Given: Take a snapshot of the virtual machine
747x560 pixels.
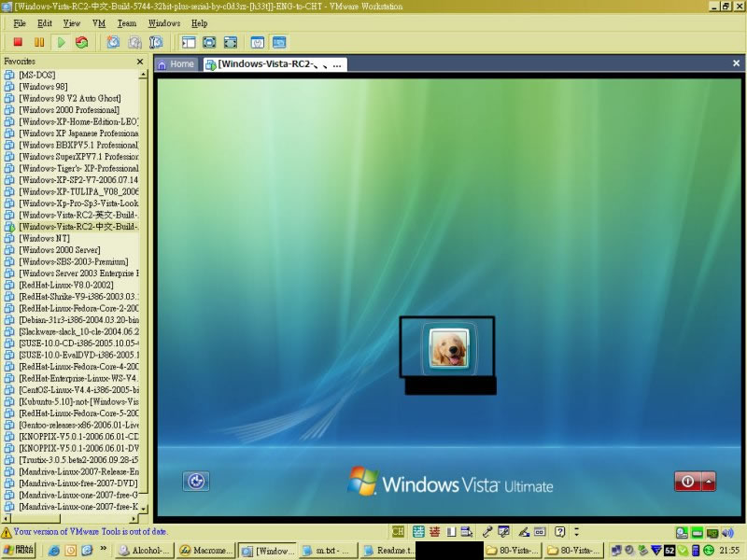Looking at the screenshot, I should click(x=113, y=42).
